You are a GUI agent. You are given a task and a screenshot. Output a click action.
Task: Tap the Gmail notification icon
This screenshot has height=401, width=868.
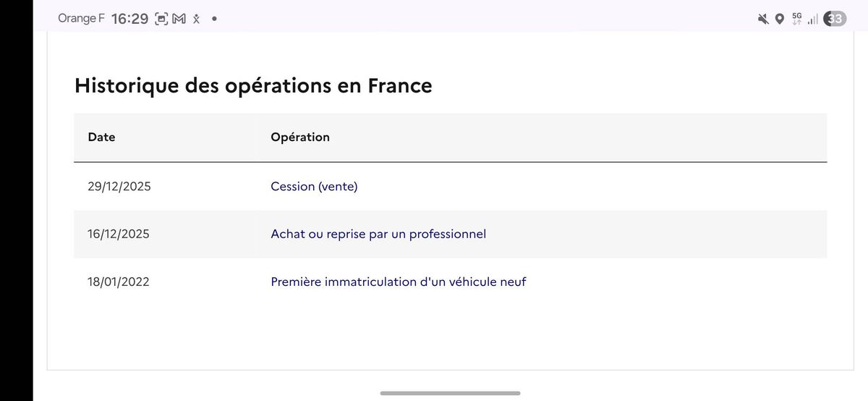point(178,19)
